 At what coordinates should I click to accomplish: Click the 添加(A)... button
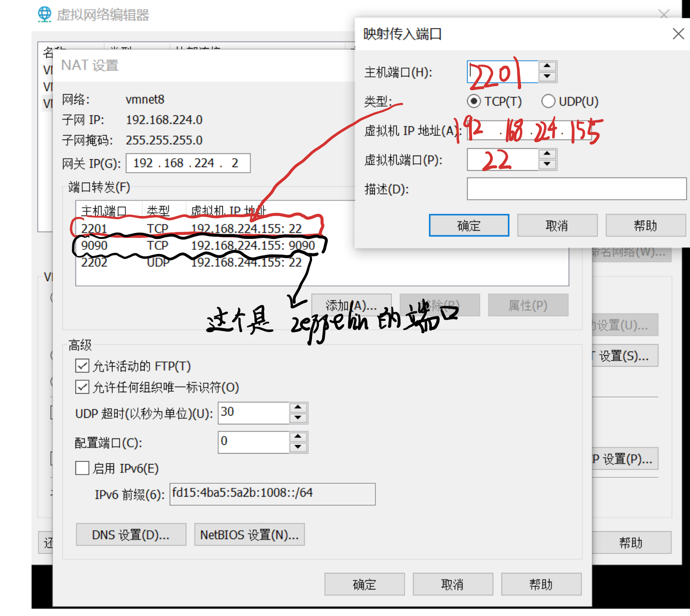tap(351, 305)
